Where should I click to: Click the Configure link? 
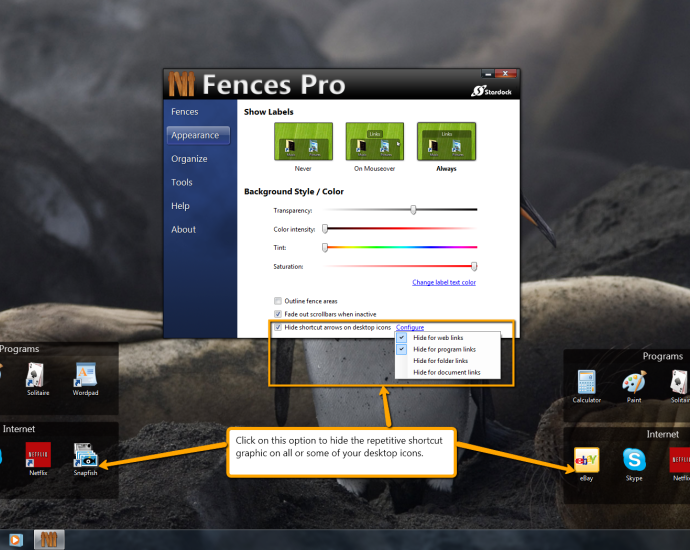[x=410, y=327]
